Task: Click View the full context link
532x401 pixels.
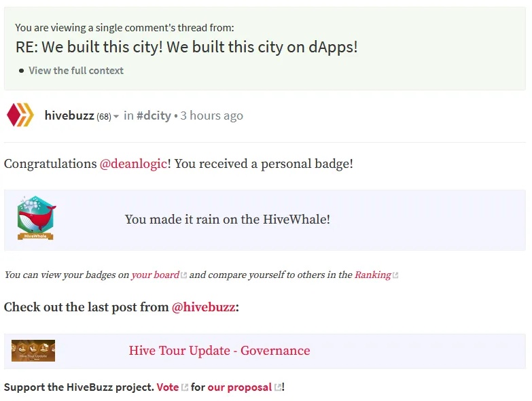Action: click(76, 71)
